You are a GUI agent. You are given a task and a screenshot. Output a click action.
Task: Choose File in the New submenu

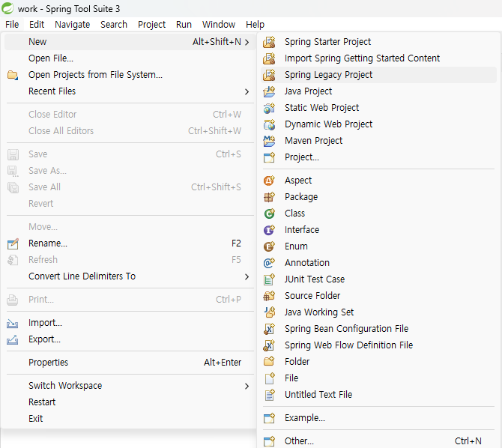378,378
